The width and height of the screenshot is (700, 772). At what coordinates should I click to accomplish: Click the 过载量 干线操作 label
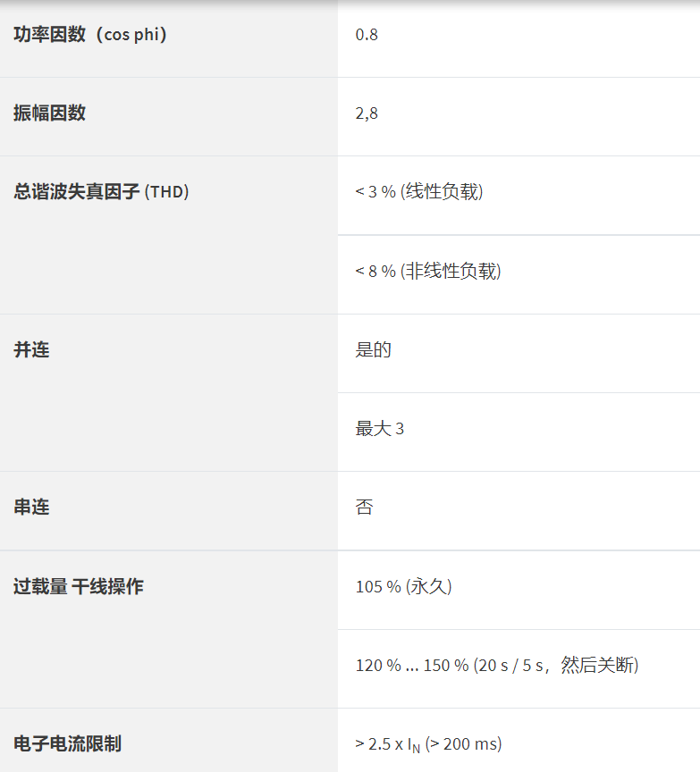click(79, 587)
